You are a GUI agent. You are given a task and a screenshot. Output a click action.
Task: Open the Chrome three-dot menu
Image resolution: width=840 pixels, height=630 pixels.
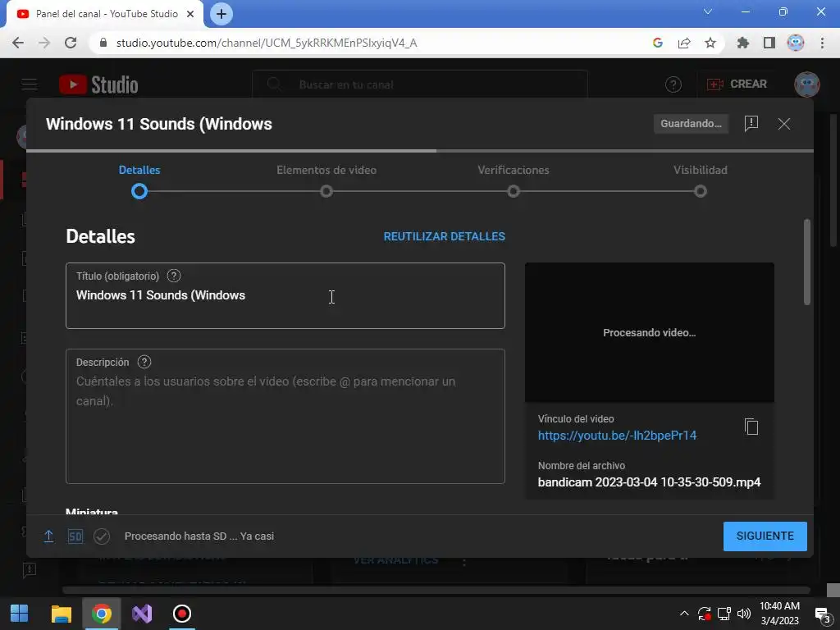(x=822, y=43)
